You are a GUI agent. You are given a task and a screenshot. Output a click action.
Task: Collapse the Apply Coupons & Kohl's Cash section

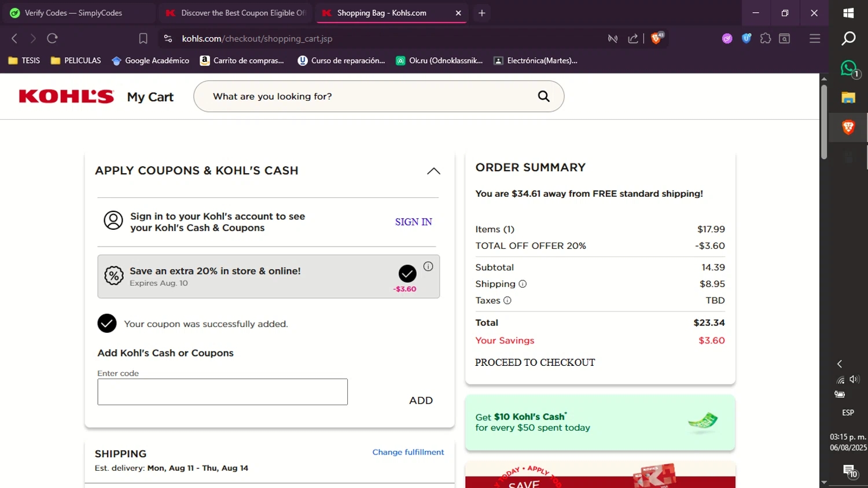point(433,171)
